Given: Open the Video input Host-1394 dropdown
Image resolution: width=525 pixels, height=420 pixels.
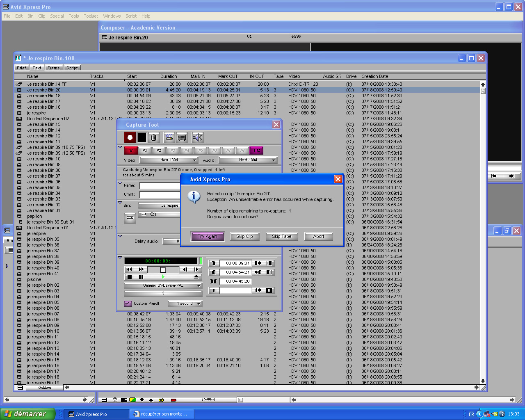Looking at the screenshot, I should pyautogui.click(x=169, y=160).
